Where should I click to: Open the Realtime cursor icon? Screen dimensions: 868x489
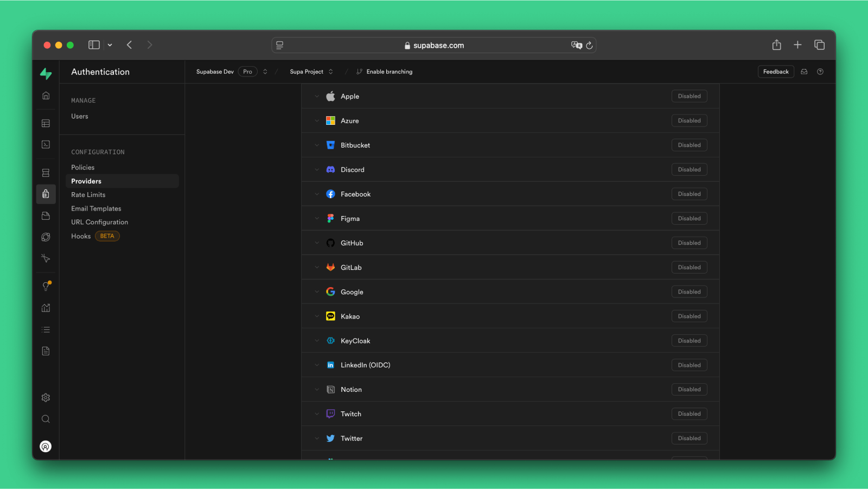click(46, 259)
